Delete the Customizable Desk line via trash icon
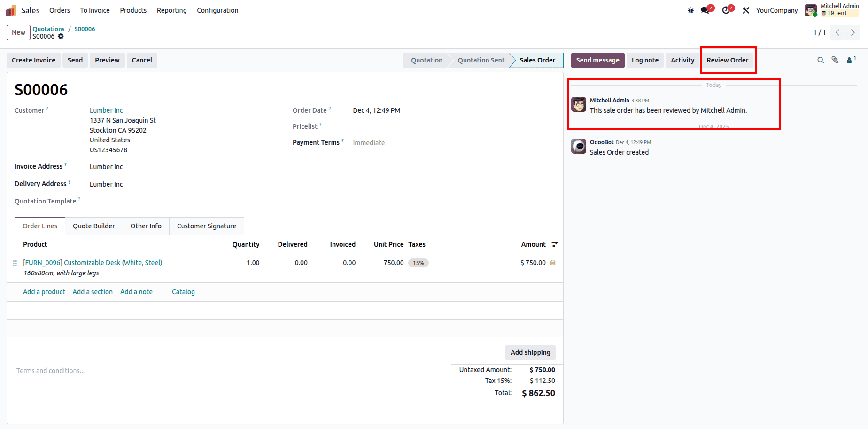Screen dimensions: 868x429 click(x=553, y=263)
